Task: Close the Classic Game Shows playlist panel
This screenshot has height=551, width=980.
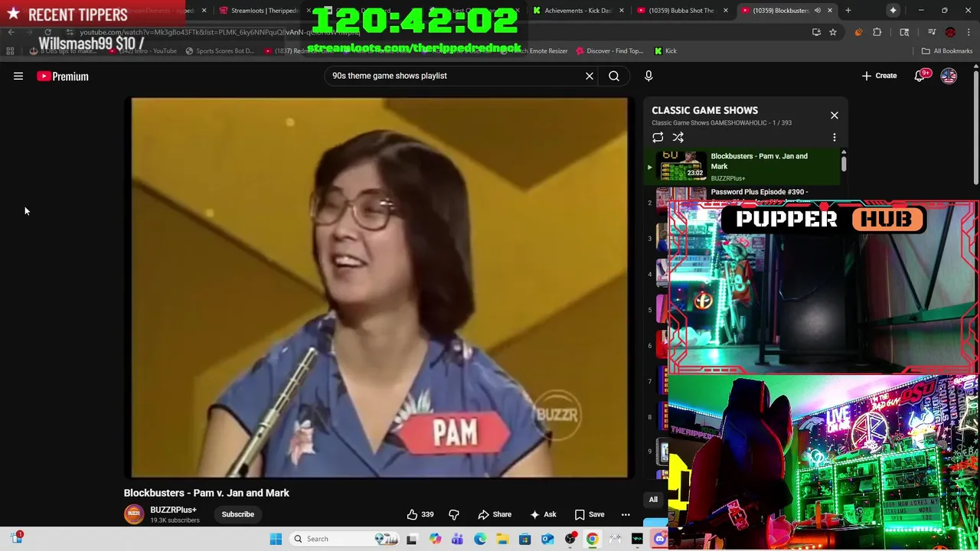Action: click(835, 115)
